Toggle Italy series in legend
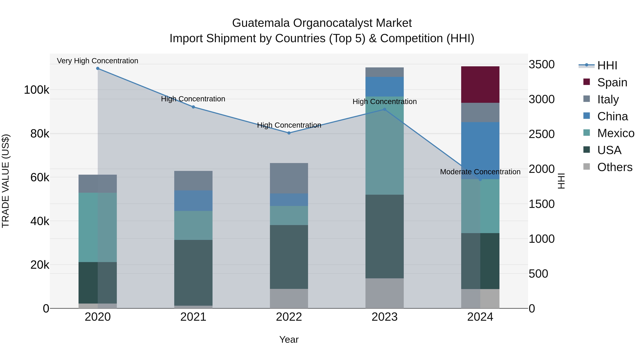The height and width of the screenshot is (362, 644). (601, 99)
